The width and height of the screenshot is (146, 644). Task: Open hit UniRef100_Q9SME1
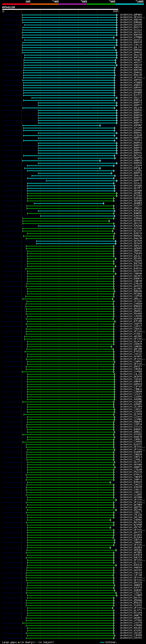pos(131,193)
